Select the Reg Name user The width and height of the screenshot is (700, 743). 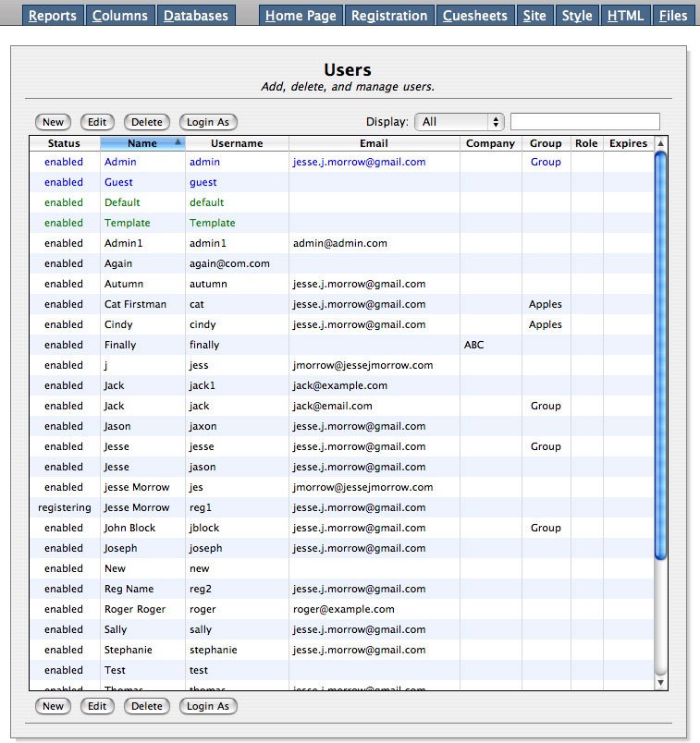[x=129, y=589]
